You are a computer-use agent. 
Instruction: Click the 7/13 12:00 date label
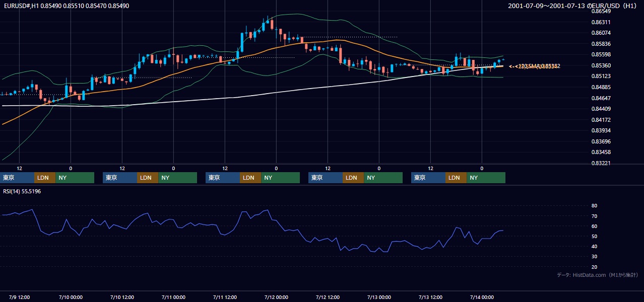[431, 297]
